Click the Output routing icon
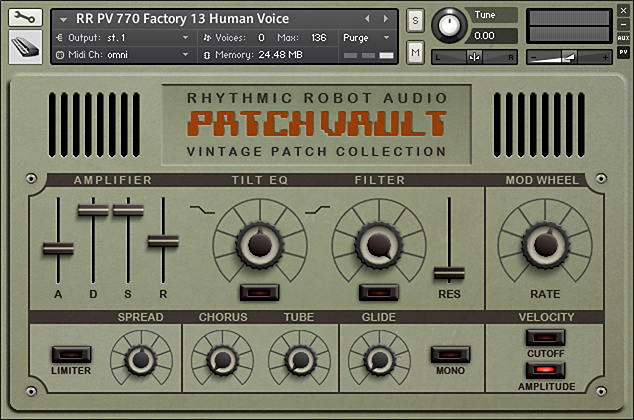Image resolution: width=634 pixels, height=420 pixels. pyautogui.click(x=59, y=38)
